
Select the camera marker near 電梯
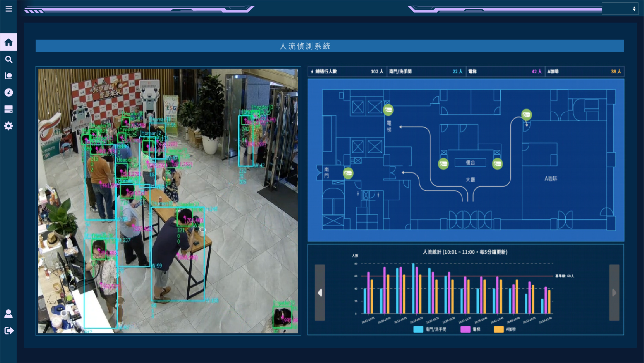point(388,110)
